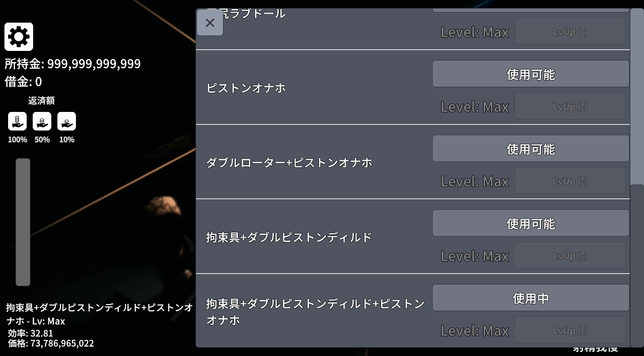Click the 使用中 button
Screen dimensions: 644x356
click(x=530, y=298)
